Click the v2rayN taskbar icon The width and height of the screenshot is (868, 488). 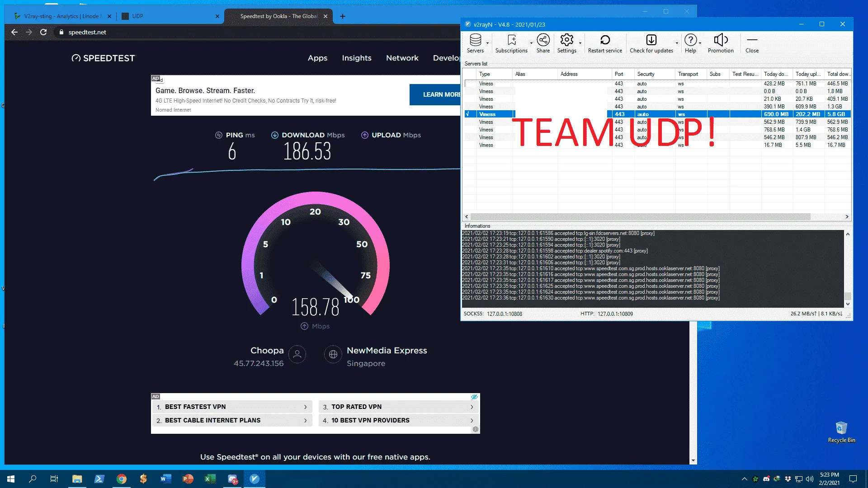255,479
